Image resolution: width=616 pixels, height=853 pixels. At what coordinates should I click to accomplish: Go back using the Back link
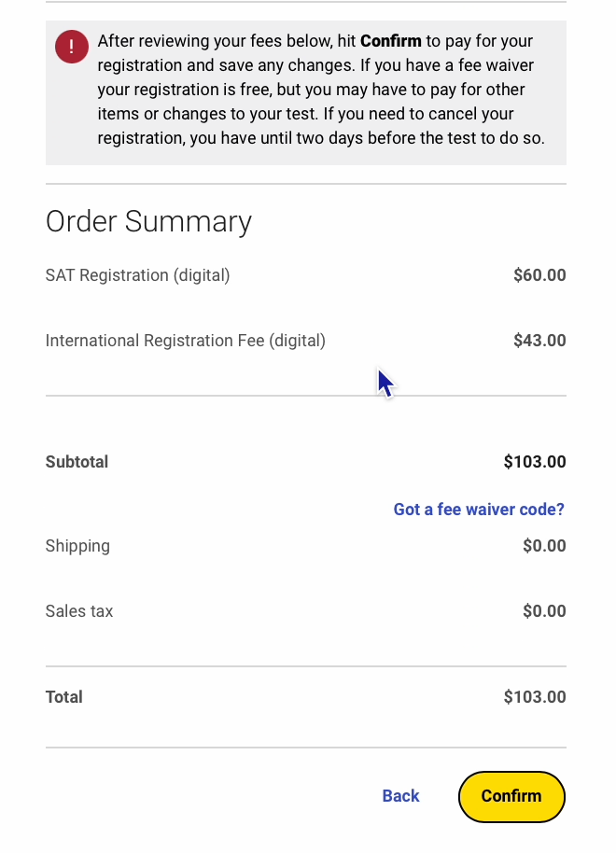pos(400,796)
